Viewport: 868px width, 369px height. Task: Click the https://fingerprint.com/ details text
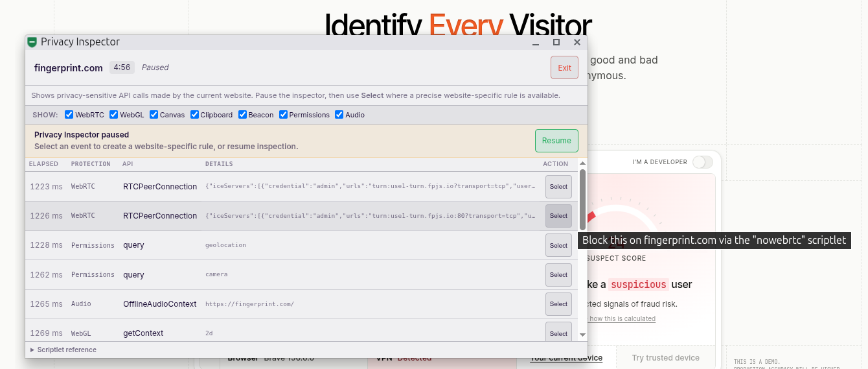click(249, 304)
